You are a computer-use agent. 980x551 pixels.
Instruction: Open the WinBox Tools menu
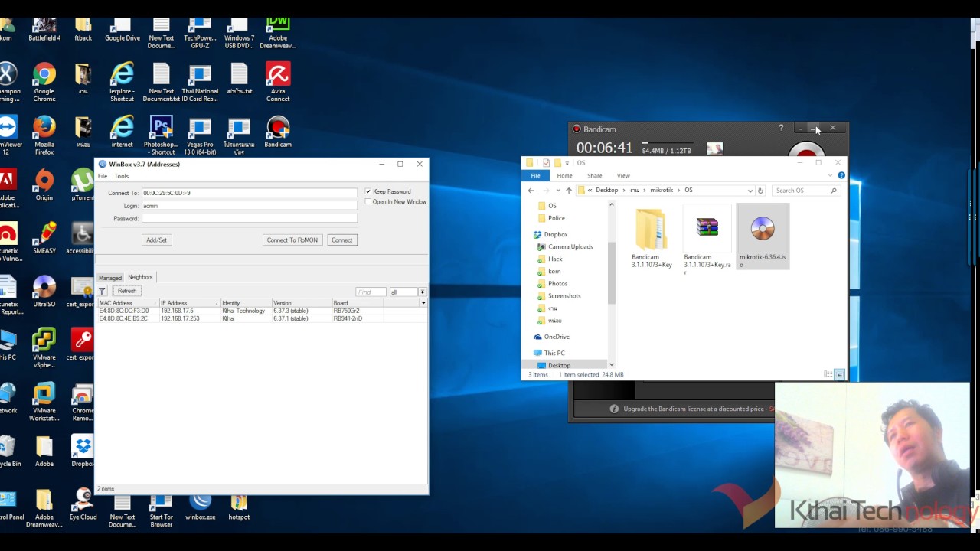[122, 176]
